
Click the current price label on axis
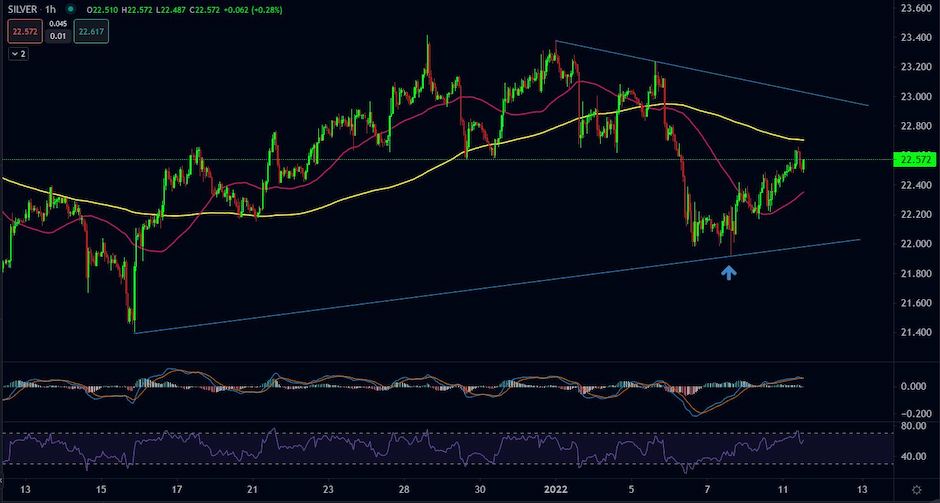click(x=915, y=160)
